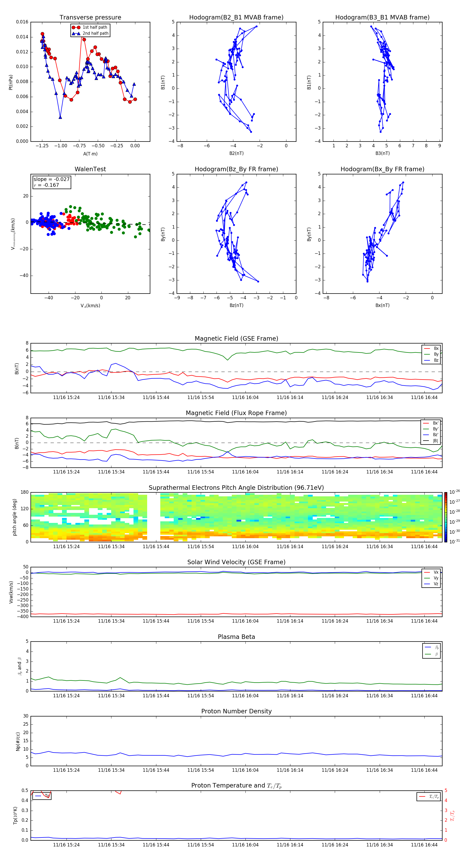Click the 'Hodogram(B3_B1 MVAB frame)' title
473x868 pixels.
pyautogui.click(x=382, y=18)
